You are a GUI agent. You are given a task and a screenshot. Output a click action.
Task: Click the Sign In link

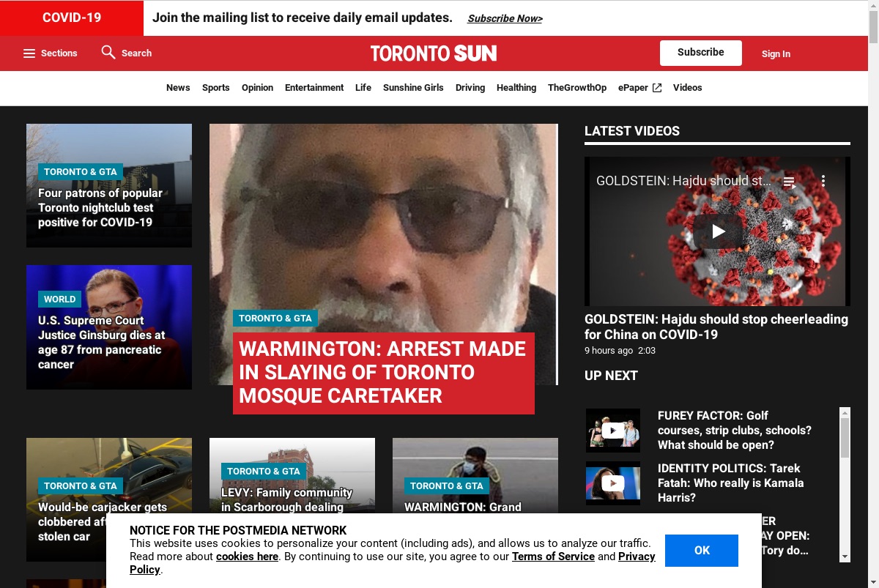[776, 53]
